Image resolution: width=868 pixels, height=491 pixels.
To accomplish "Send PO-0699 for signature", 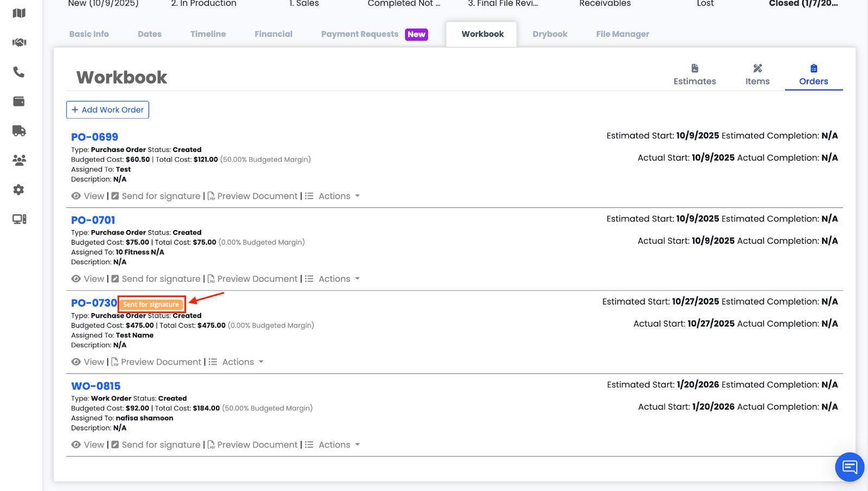I will [x=161, y=196].
